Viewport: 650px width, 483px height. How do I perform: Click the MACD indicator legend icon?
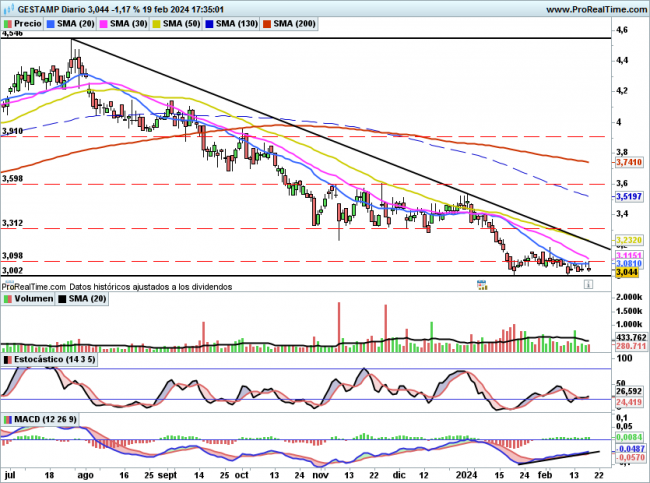click(x=8, y=418)
